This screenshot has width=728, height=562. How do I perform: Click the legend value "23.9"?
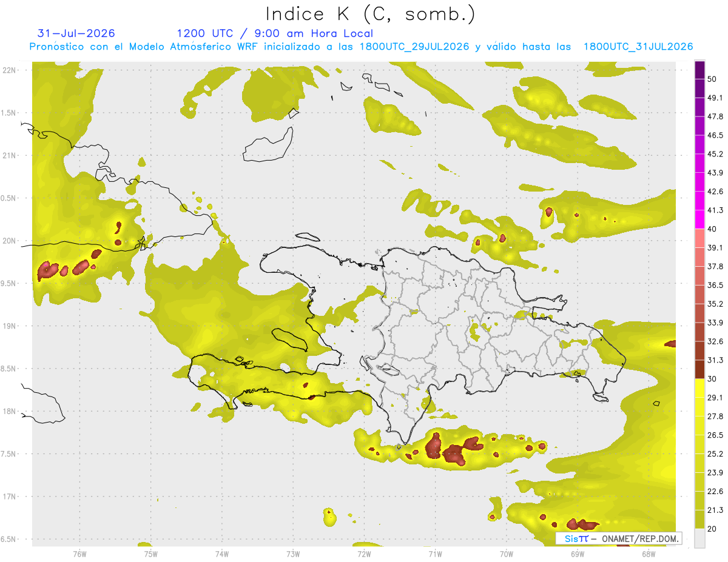[715, 472]
